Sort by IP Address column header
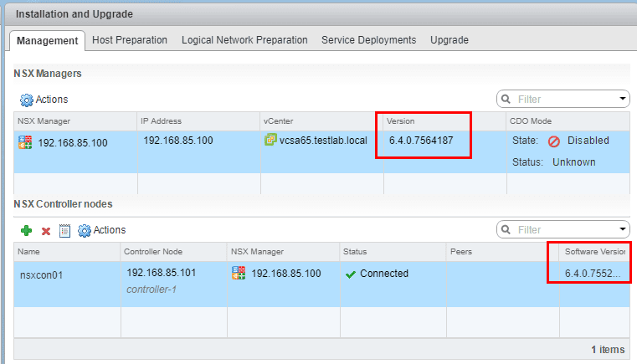The image size is (637, 364). tap(198, 121)
